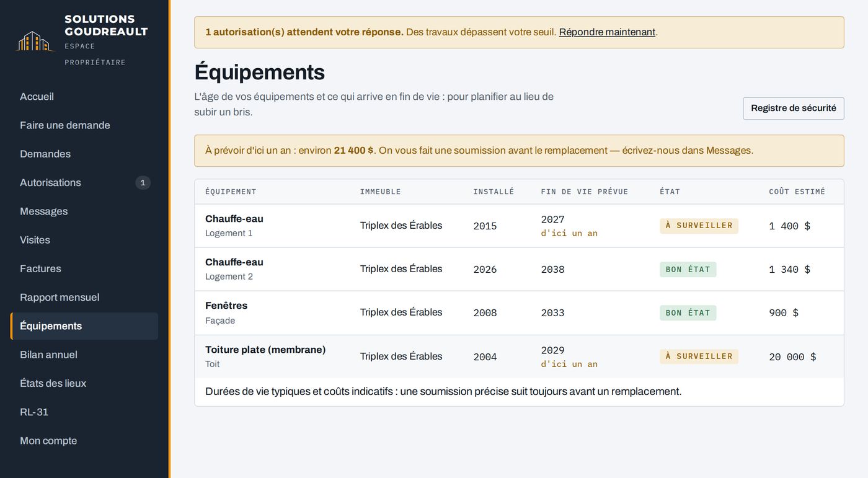Select the Fenêtres equipment name

[x=226, y=306]
